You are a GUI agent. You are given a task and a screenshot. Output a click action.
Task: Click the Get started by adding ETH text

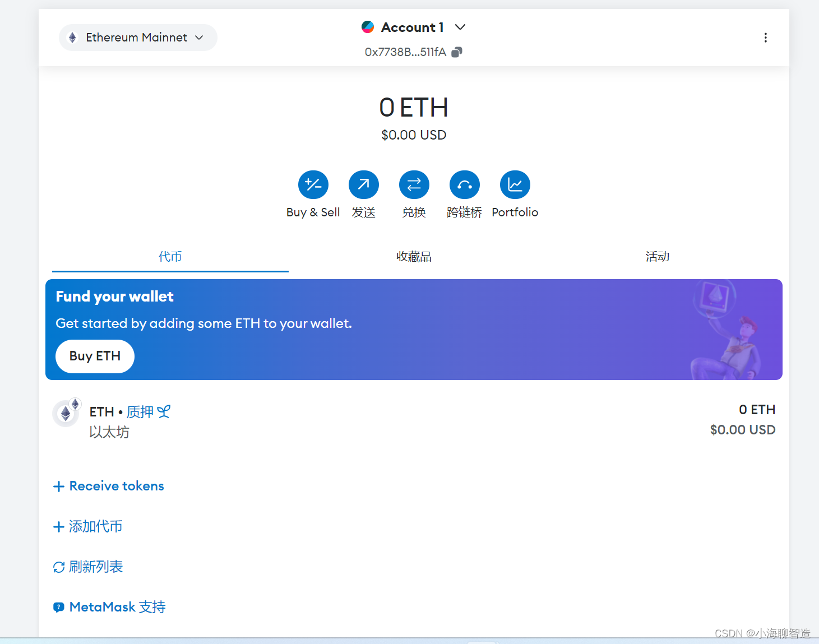pyautogui.click(x=204, y=323)
